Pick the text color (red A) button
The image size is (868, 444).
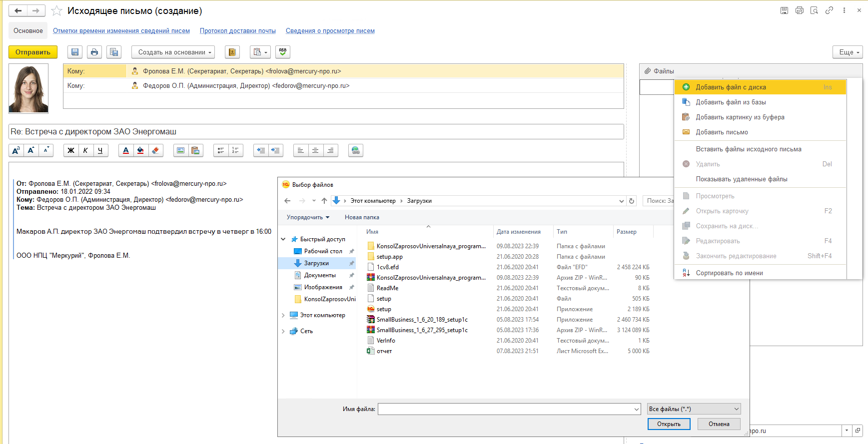pyautogui.click(x=126, y=150)
